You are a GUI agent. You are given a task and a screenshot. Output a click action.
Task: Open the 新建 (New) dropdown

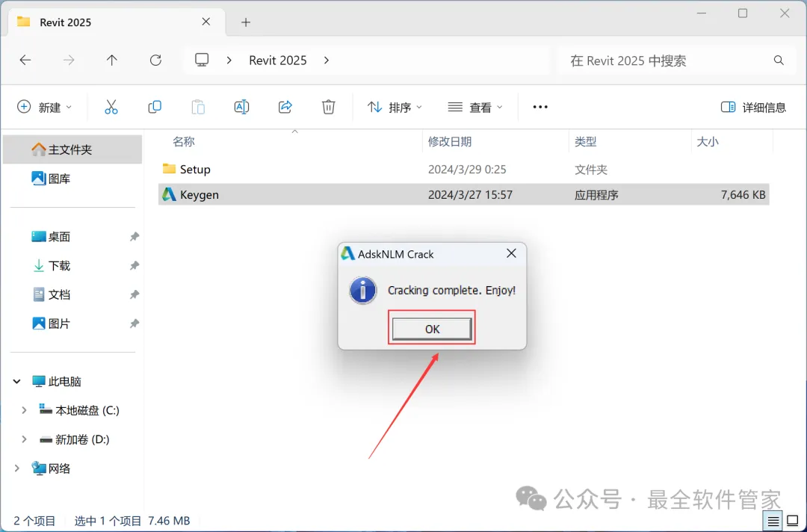pos(45,107)
